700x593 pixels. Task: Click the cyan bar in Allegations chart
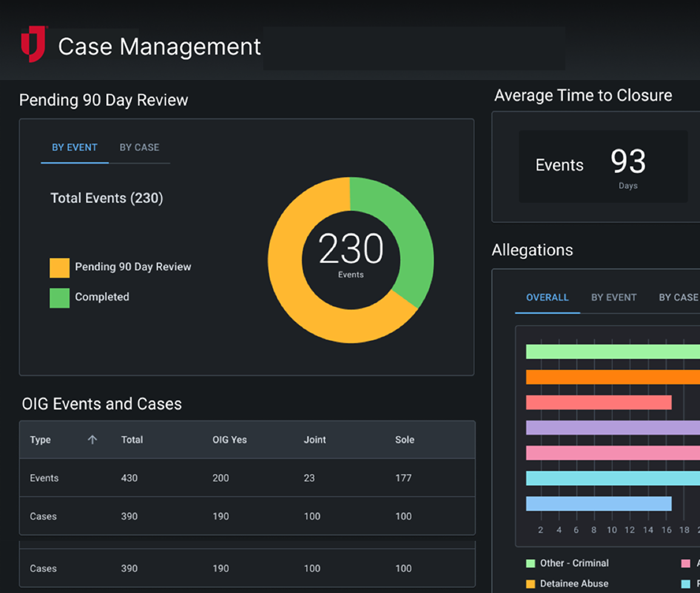[613, 478]
